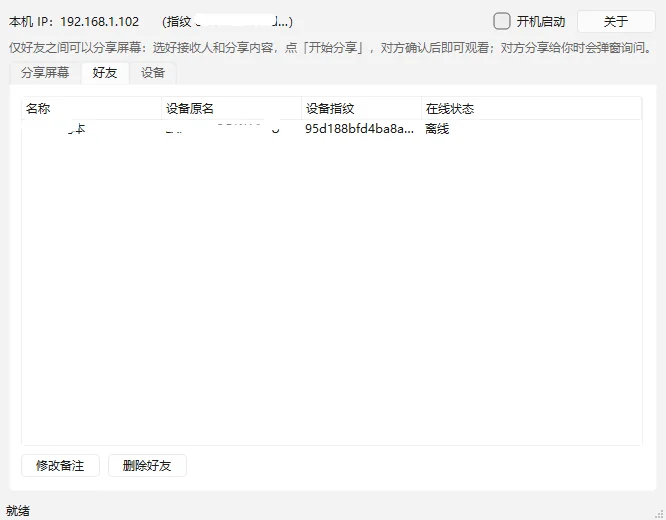This screenshot has width=666, height=520.
Task: Sort by the 名称 column header
Action: (x=91, y=109)
